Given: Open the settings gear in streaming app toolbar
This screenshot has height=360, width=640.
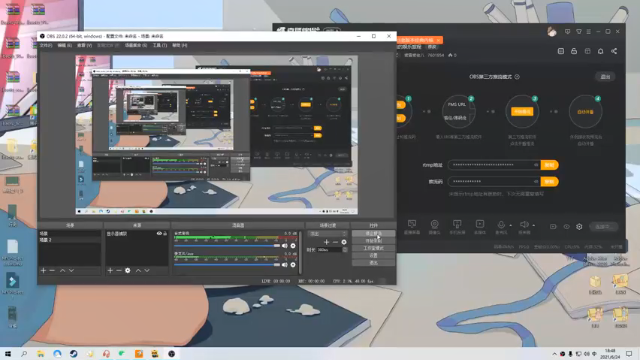Looking at the screenshot, I should pyautogui.click(x=579, y=227).
